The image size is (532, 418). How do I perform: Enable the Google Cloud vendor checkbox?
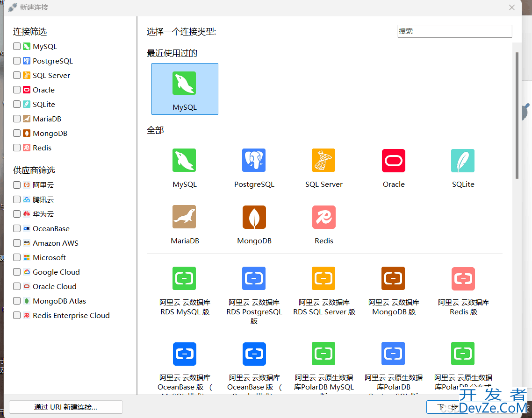17,271
